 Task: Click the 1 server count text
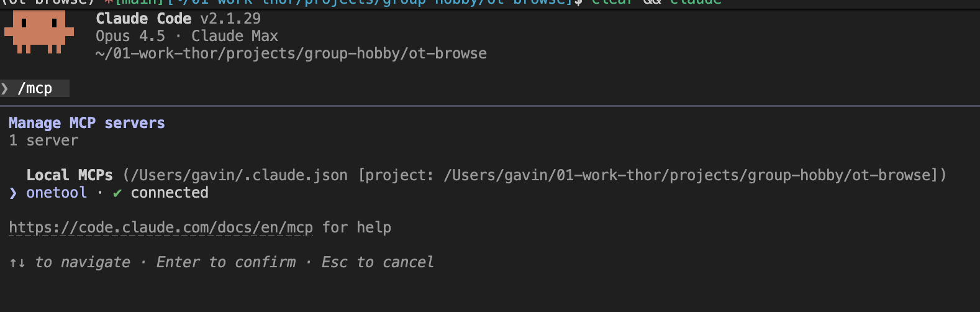click(x=43, y=140)
